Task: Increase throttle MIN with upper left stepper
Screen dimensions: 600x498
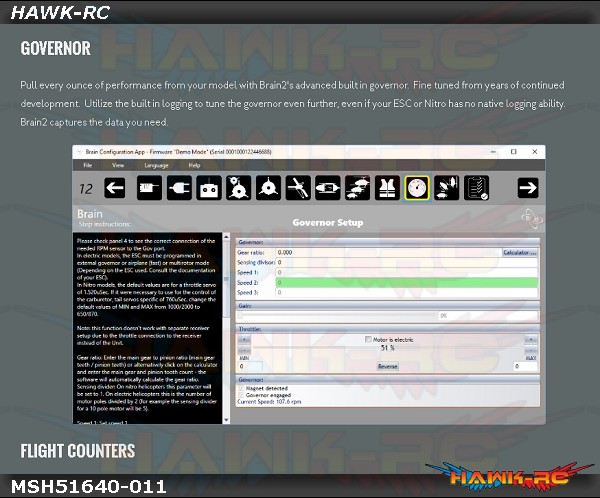Action: (x=244, y=340)
